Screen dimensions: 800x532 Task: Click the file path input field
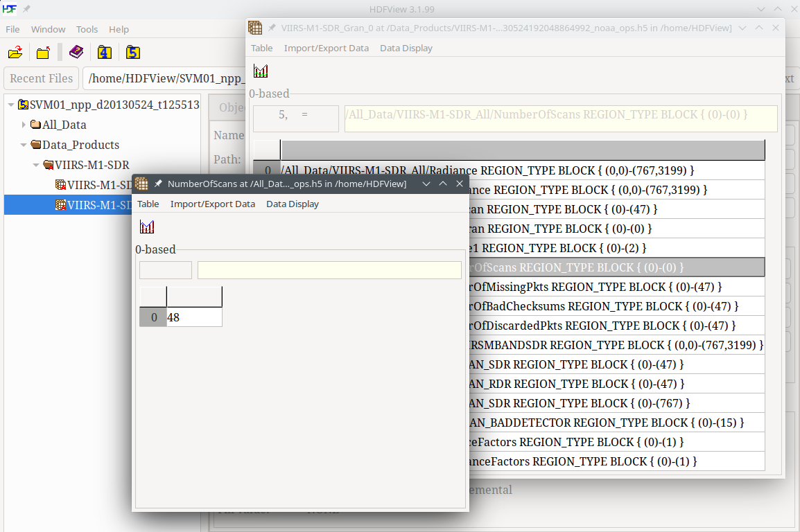(165, 78)
